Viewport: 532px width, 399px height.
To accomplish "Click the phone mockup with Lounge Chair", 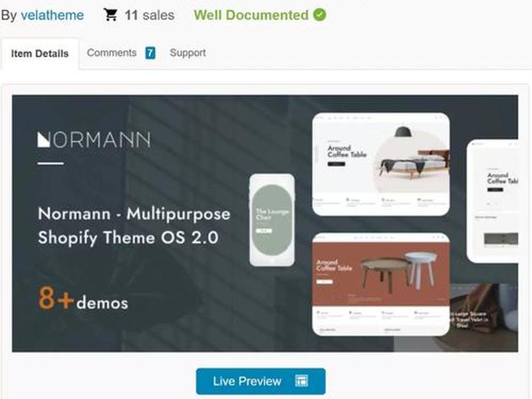I will (x=272, y=220).
